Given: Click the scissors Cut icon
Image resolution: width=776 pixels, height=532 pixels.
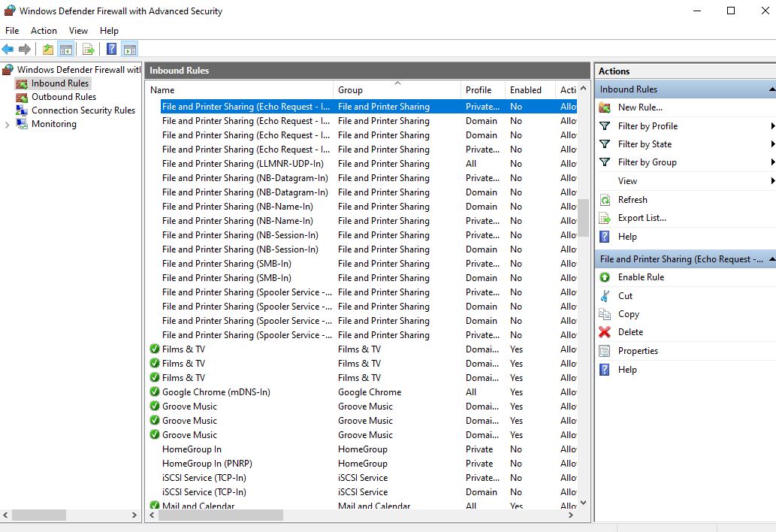Looking at the screenshot, I should click(x=605, y=296).
